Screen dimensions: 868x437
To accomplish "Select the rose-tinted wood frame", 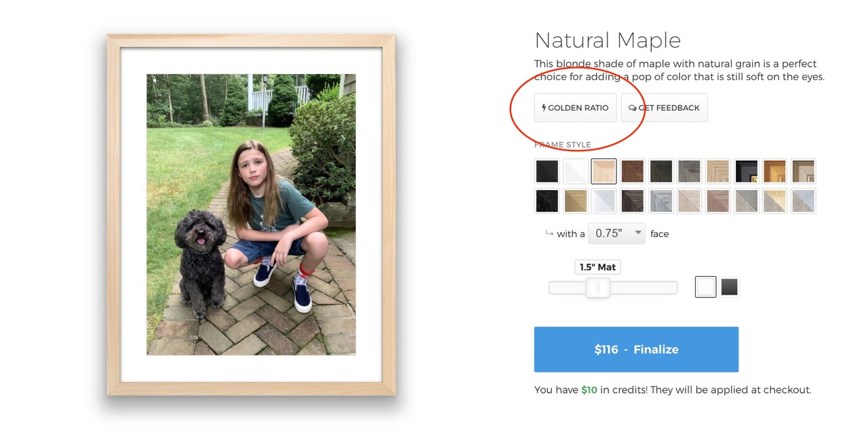I will [717, 201].
